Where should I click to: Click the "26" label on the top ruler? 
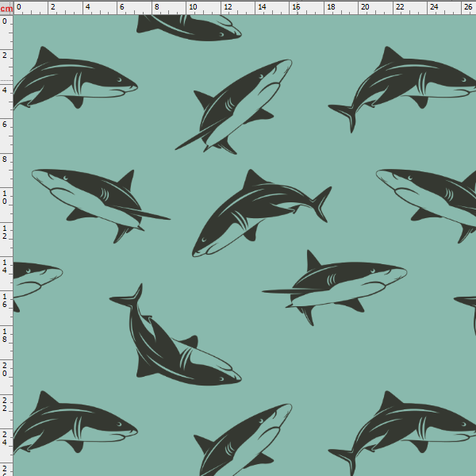[468, 6]
